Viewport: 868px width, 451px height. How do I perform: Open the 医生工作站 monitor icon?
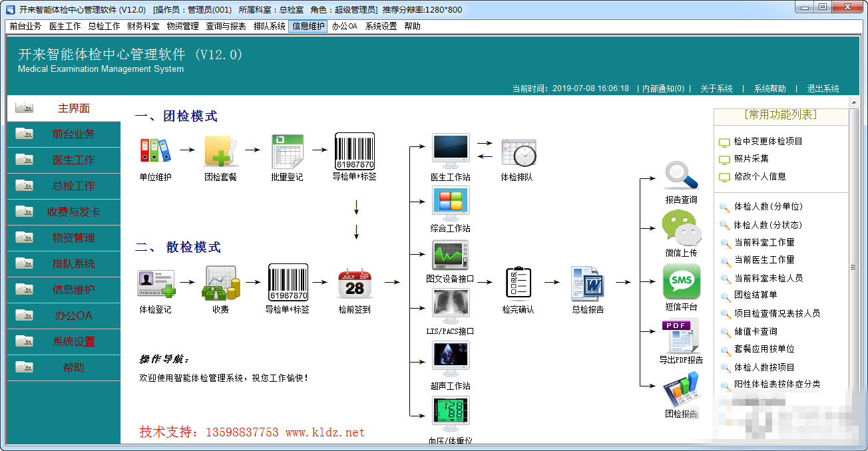click(451, 151)
